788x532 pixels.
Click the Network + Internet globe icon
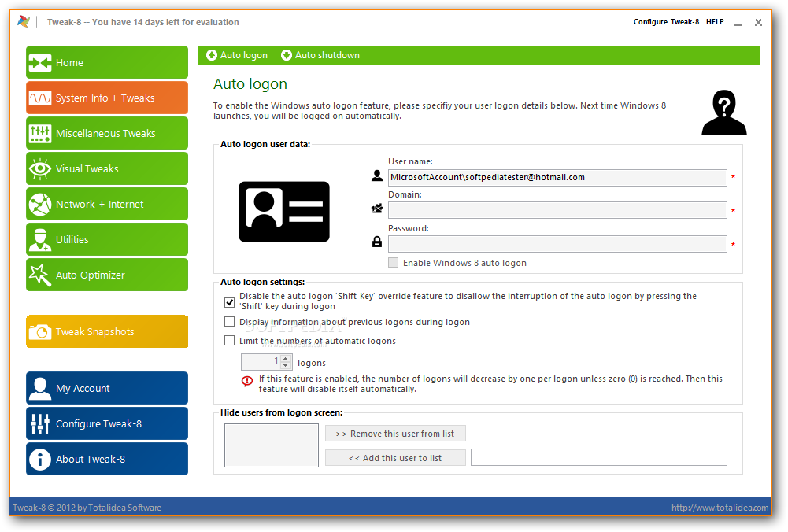[x=39, y=205]
